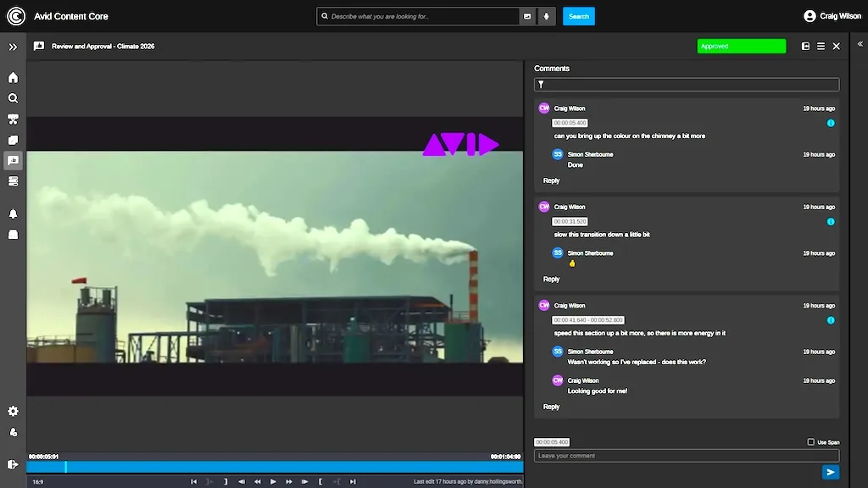Open the settings gear in the sidebar
868x488 pixels.
pos(13,411)
